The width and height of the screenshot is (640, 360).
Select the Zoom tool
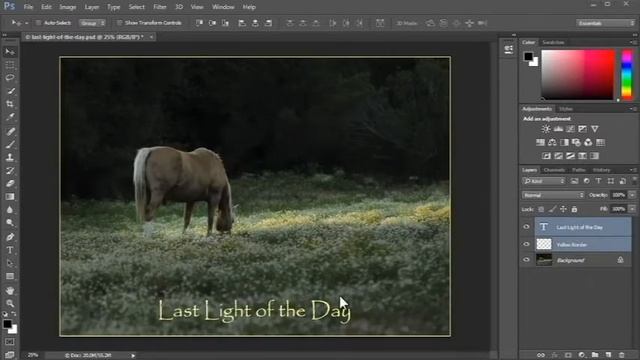pos(10,303)
